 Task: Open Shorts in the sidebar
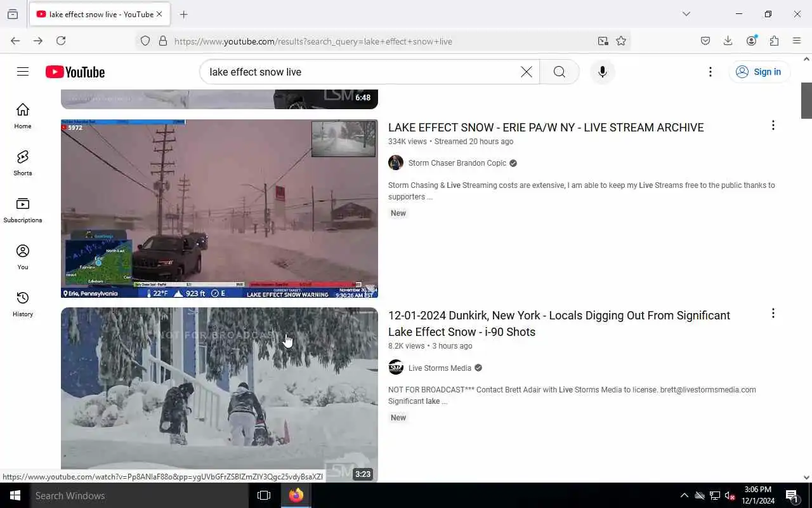coord(23,163)
